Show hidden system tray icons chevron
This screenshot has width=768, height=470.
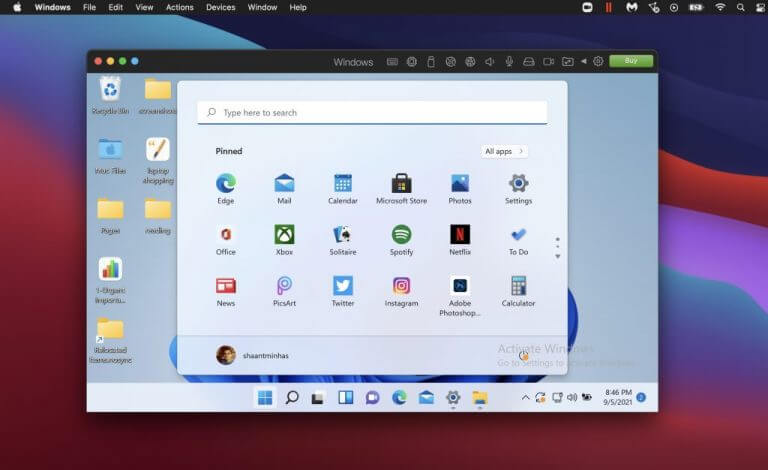click(x=525, y=397)
